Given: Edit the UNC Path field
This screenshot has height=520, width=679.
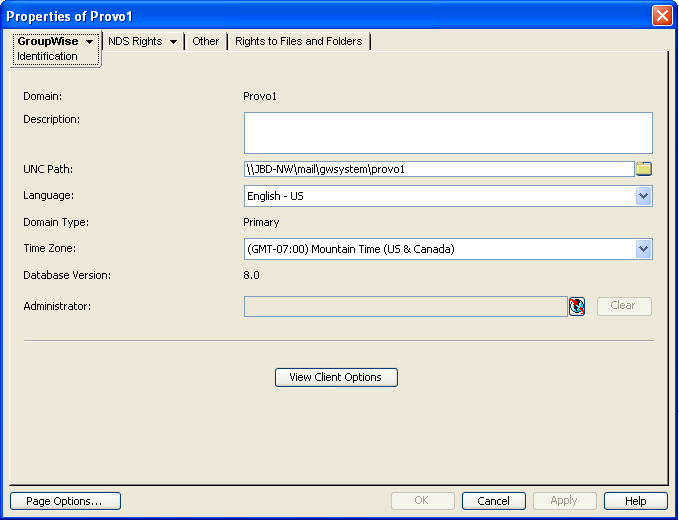Looking at the screenshot, I should [439, 169].
